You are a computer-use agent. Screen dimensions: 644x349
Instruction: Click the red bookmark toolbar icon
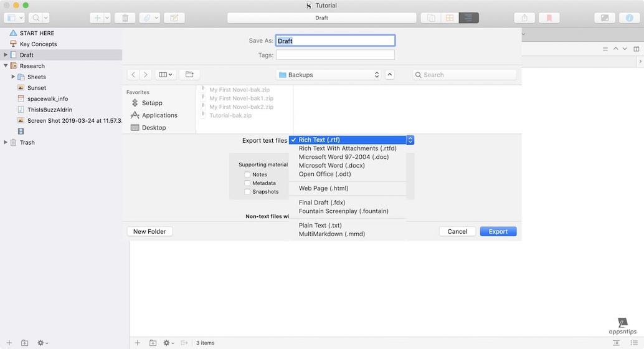549,18
